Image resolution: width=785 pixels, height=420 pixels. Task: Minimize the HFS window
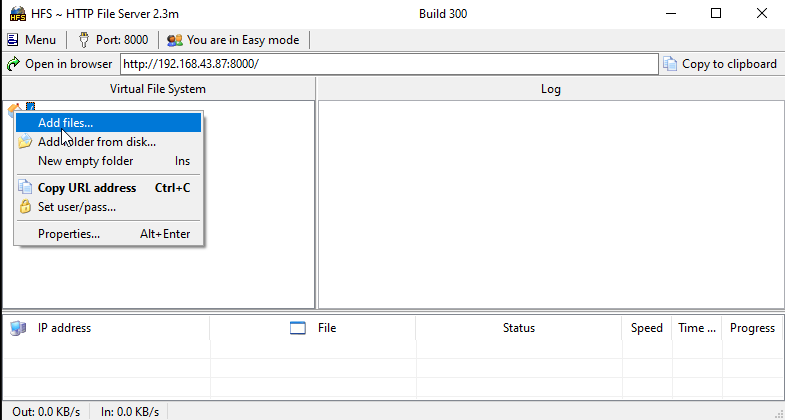pyautogui.click(x=671, y=14)
